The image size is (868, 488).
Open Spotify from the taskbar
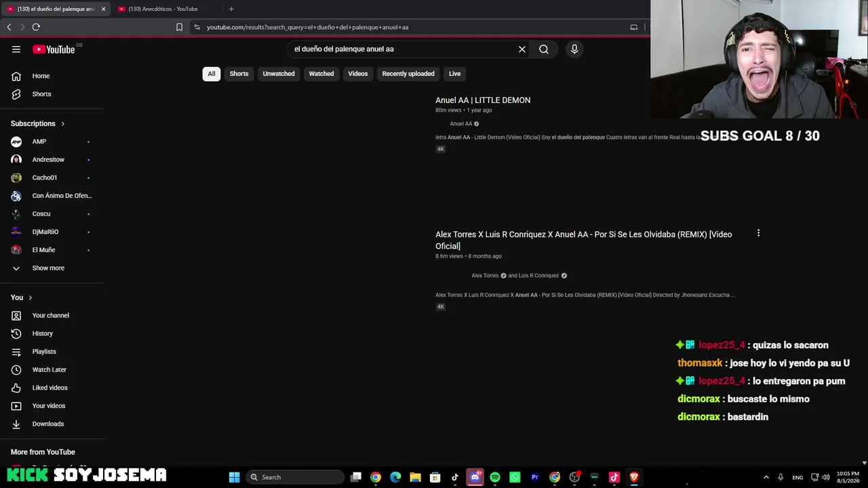pos(495,477)
